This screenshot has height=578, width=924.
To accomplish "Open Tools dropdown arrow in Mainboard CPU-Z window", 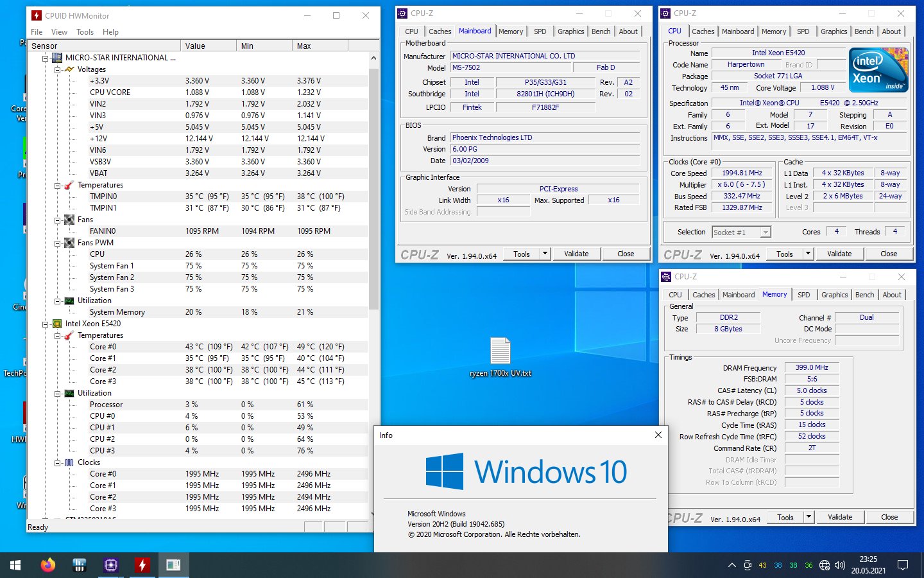I will coord(545,254).
